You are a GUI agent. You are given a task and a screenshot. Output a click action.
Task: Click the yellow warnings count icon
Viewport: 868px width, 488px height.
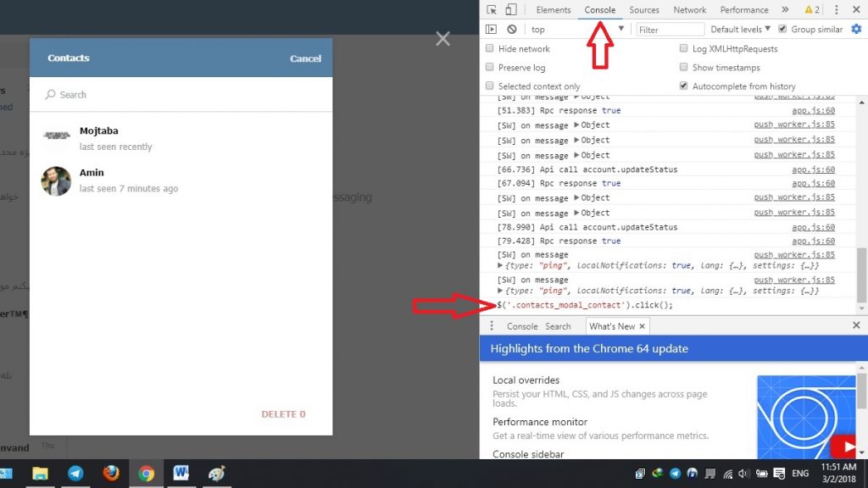(x=811, y=10)
